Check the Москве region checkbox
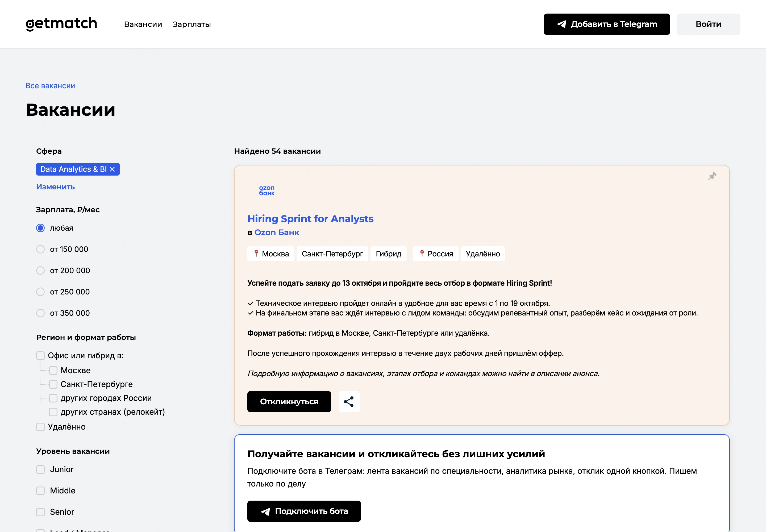The image size is (766, 532). point(53,370)
